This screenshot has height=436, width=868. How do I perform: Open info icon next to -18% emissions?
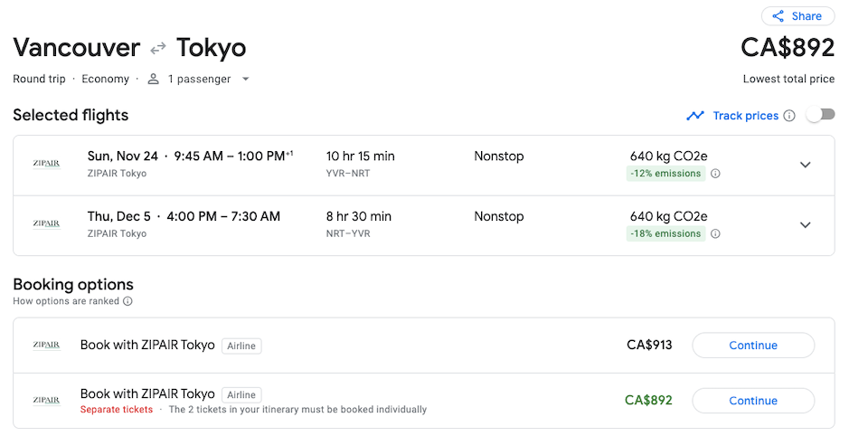[x=715, y=233]
